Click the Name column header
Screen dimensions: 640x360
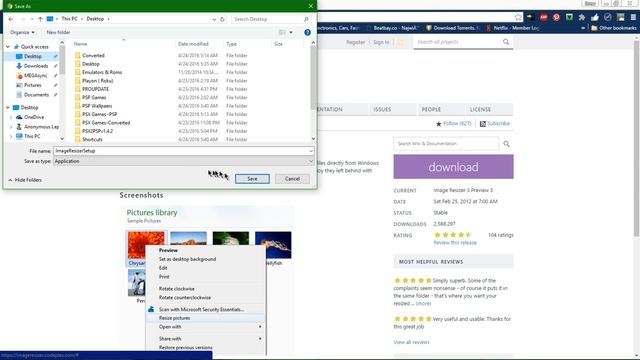[x=80, y=44]
